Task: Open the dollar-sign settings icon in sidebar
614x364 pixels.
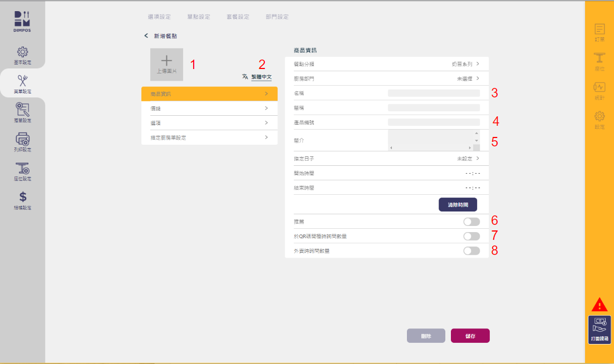Action: pyautogui.click(x=22, y=197)
